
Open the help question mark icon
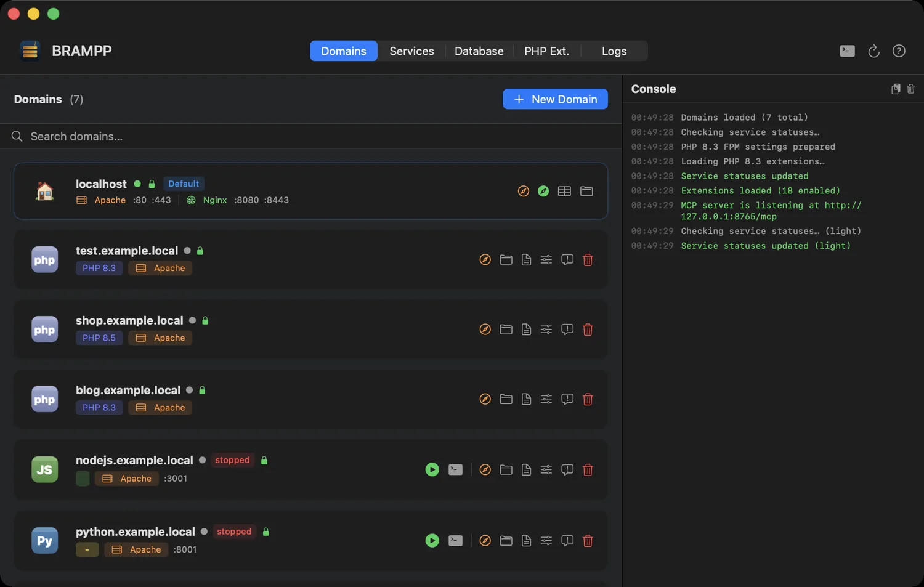[899, 51]
